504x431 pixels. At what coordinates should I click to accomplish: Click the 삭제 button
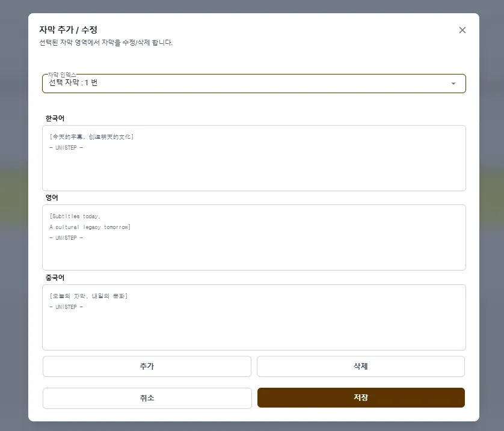(361, 366)
